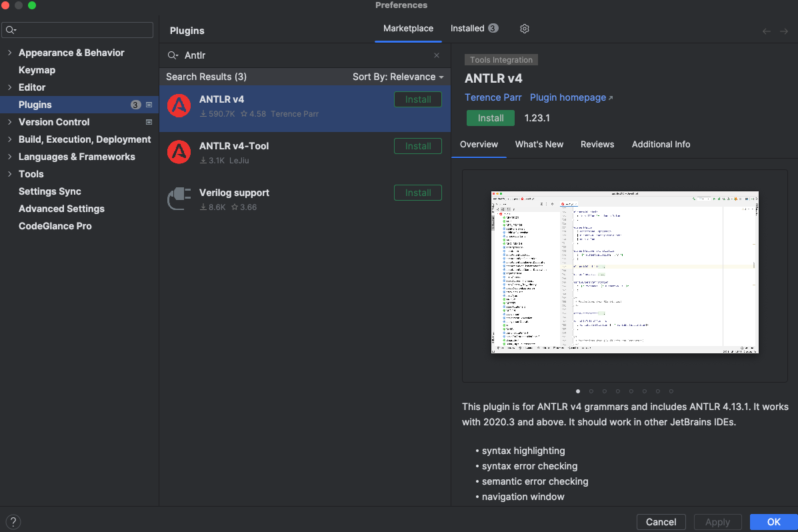Open the Sort By Relevance dropdown
The height and width of the screenshot is (532, 798).
(398, 77)
